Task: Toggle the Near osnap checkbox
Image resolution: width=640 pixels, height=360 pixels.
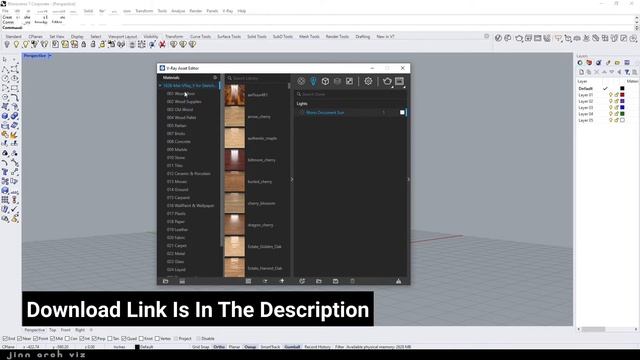Action: coord(20,338)
